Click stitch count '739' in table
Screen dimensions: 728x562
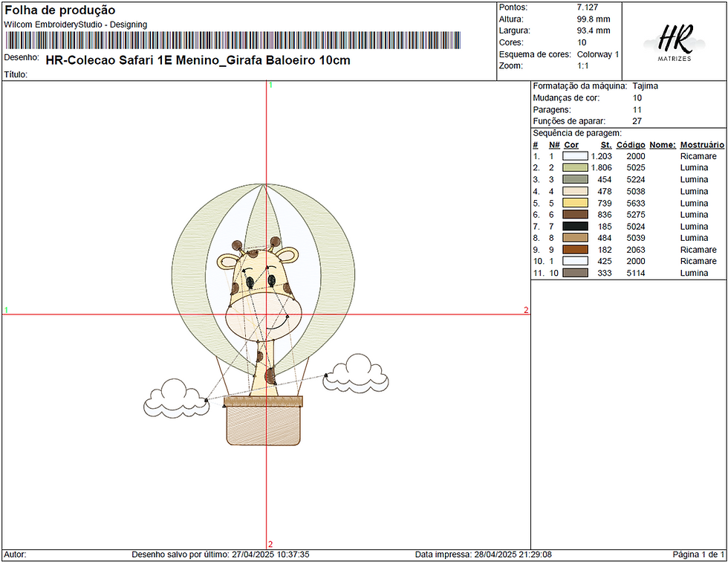point(605,204)
